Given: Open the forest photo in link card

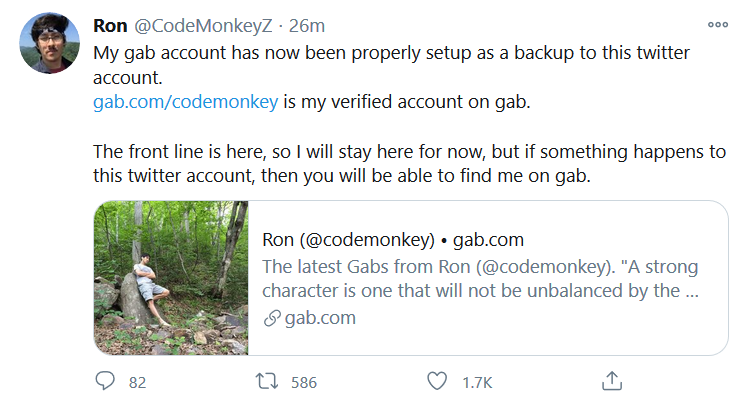Looking at the screenshot, I should click(171, 278).
